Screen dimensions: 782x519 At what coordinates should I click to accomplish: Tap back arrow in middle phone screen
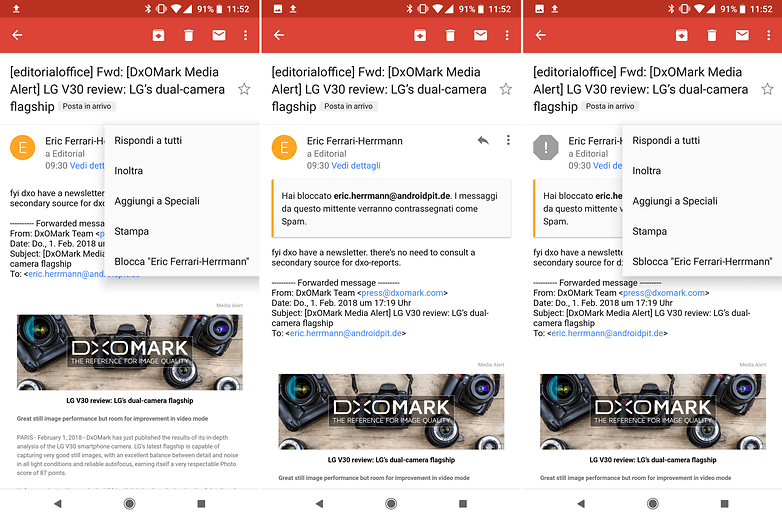tap(279, 35)
